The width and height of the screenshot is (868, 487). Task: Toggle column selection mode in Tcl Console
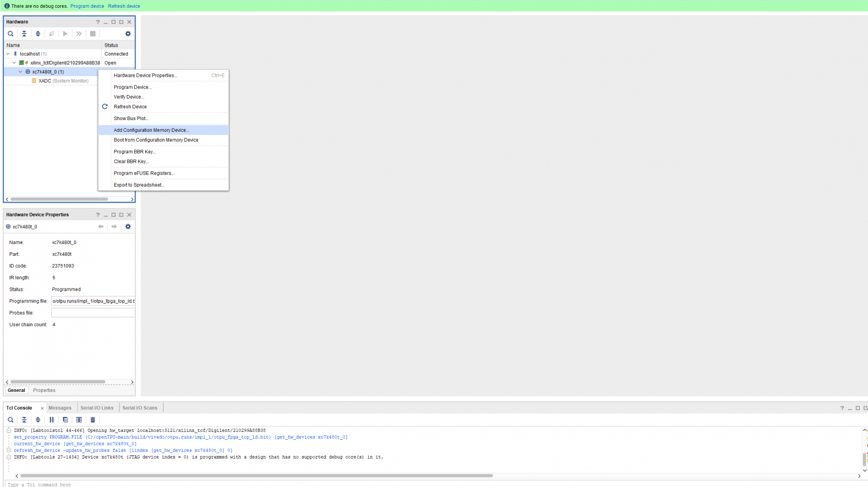pyautogui.click(x=79, y=420)
